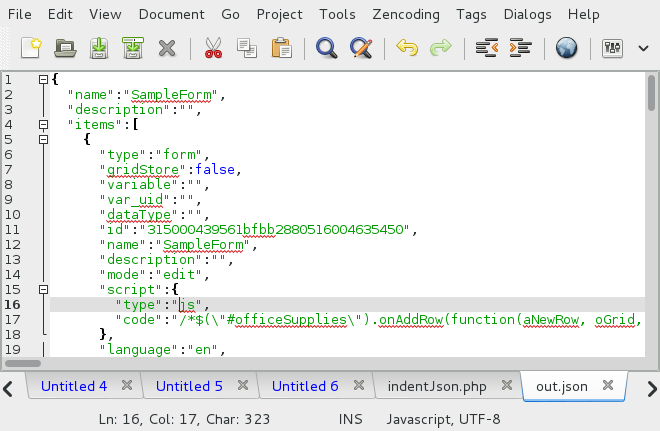This screenshot has height=431, width=660.
Task: Toggle spell check toolbar button
Action: [613, 47]
